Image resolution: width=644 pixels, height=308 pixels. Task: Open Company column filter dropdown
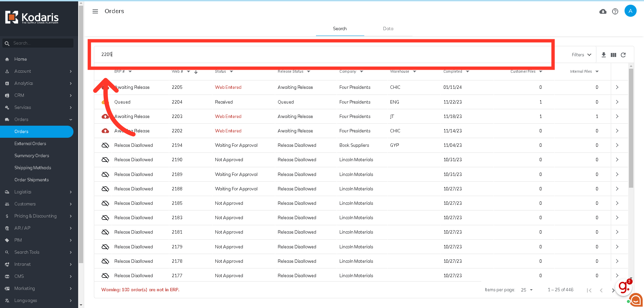(x=362, y=71)
